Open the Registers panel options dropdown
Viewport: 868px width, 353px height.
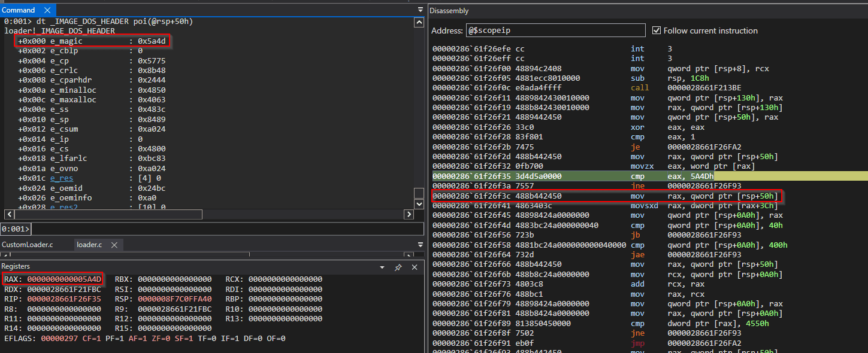pos(382,267)
